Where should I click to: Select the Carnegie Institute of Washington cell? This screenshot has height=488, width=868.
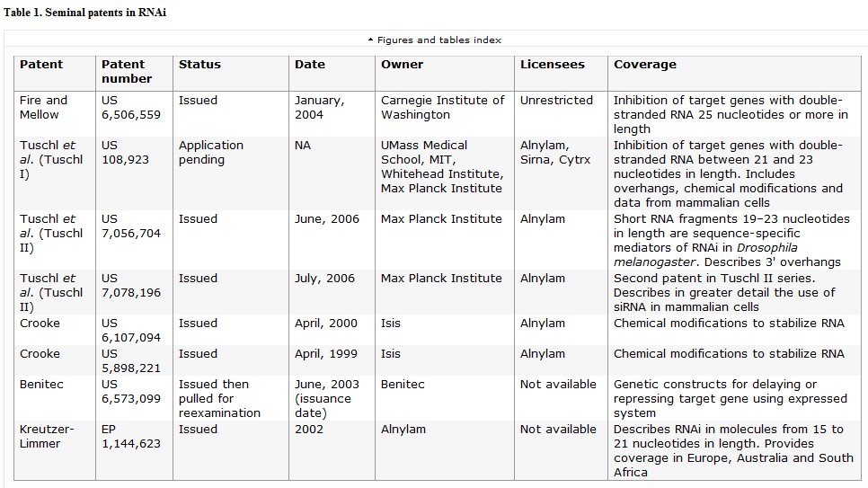(x=442, y=107)
